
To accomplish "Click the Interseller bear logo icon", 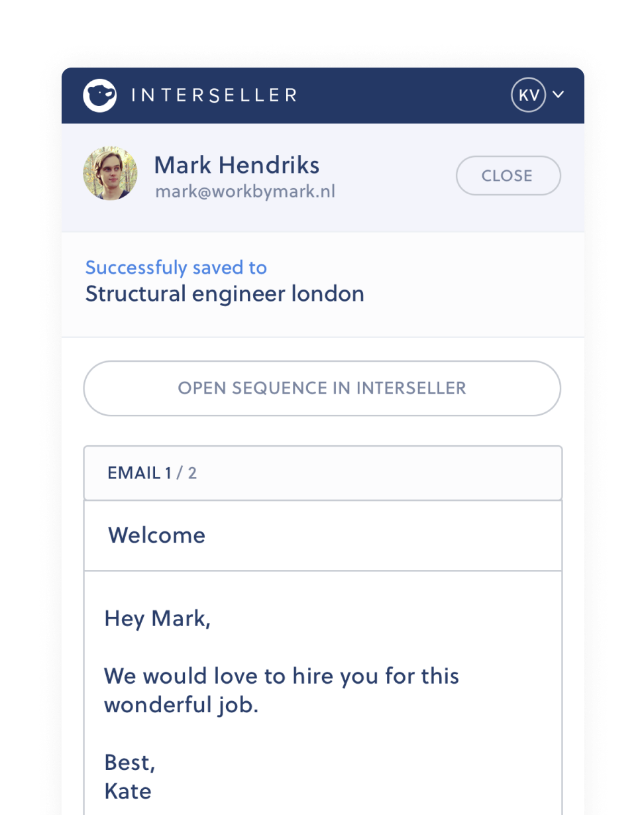I will (100, 95).
